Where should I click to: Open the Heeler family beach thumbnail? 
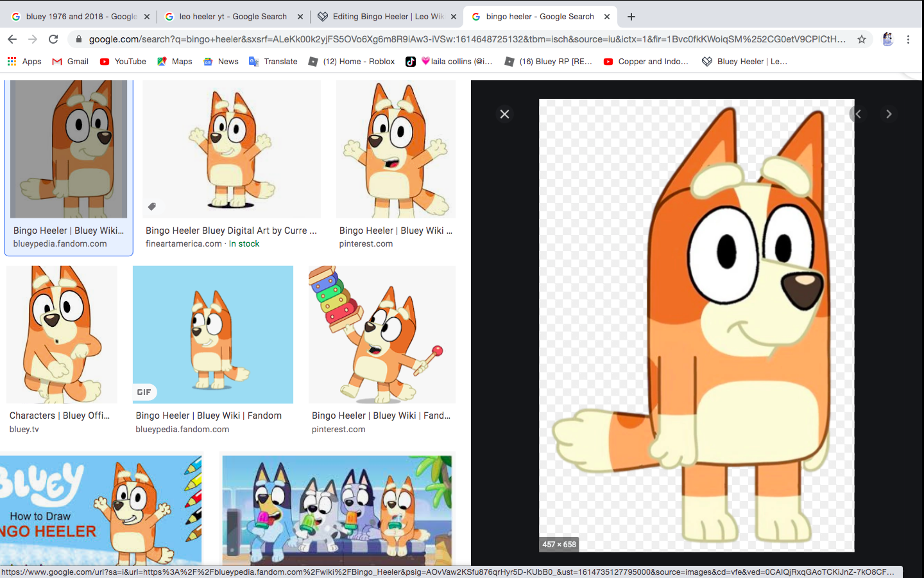pyautogui.click(x=337, y=511)
